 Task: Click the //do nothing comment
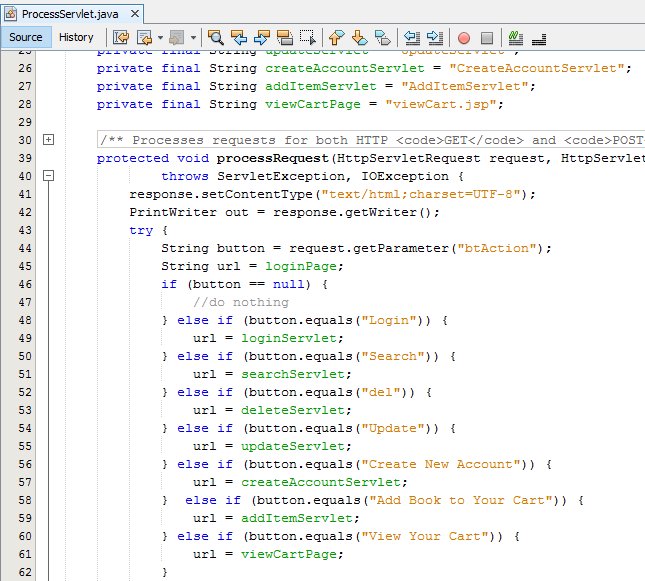pyautogui.click(x=241, y=302)
